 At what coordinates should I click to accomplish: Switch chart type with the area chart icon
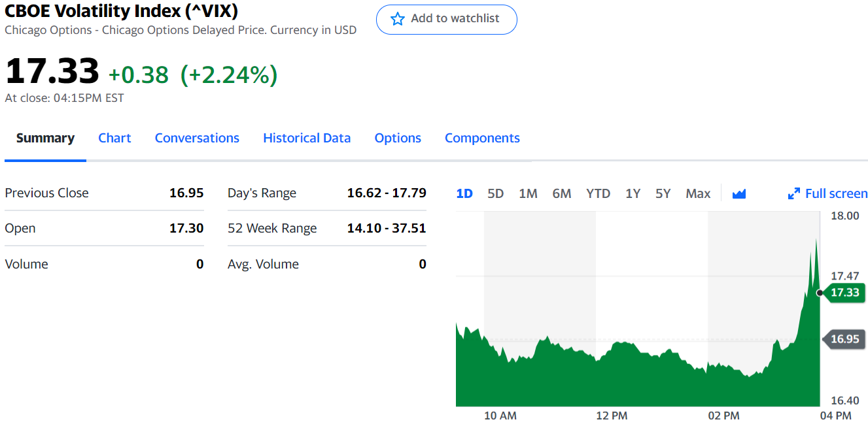pyautogui.click(x=739, y=193)
